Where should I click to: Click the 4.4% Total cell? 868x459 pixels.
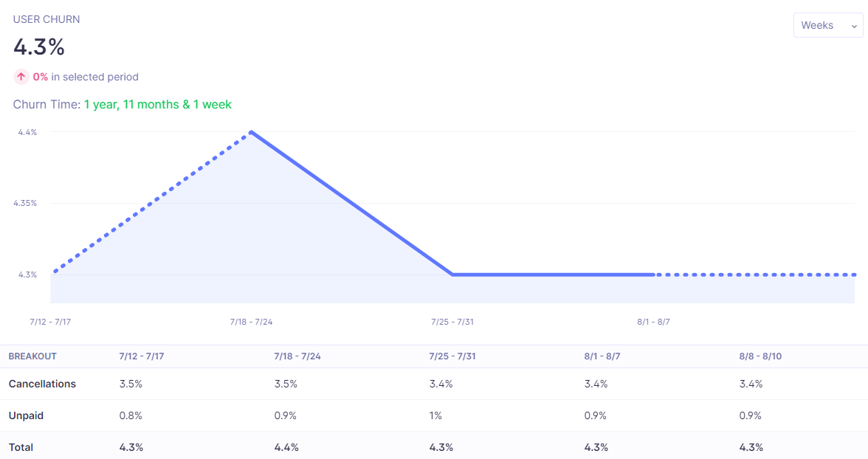[286, 447]
